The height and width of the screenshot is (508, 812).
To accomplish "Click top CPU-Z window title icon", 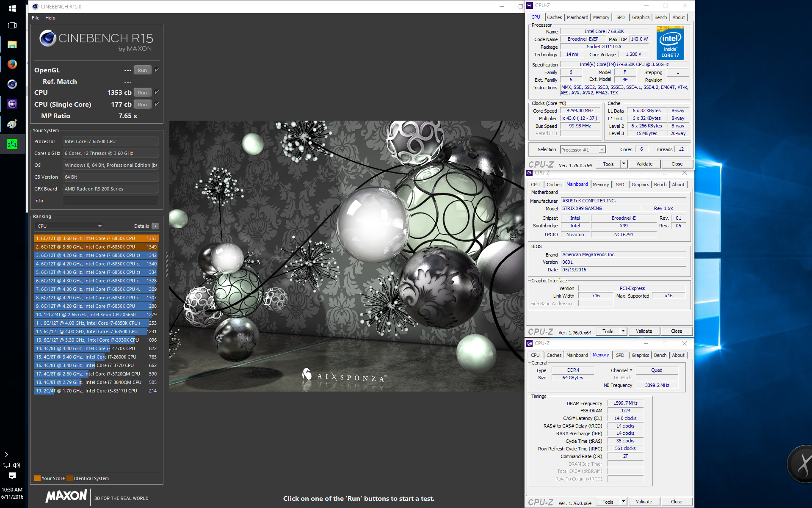I will [530, 6].
